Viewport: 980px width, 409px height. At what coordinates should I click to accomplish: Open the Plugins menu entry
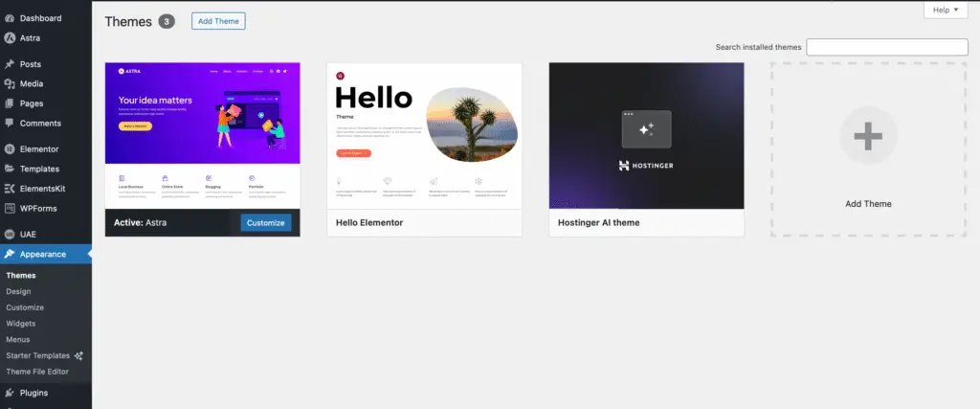pos(46,393)
